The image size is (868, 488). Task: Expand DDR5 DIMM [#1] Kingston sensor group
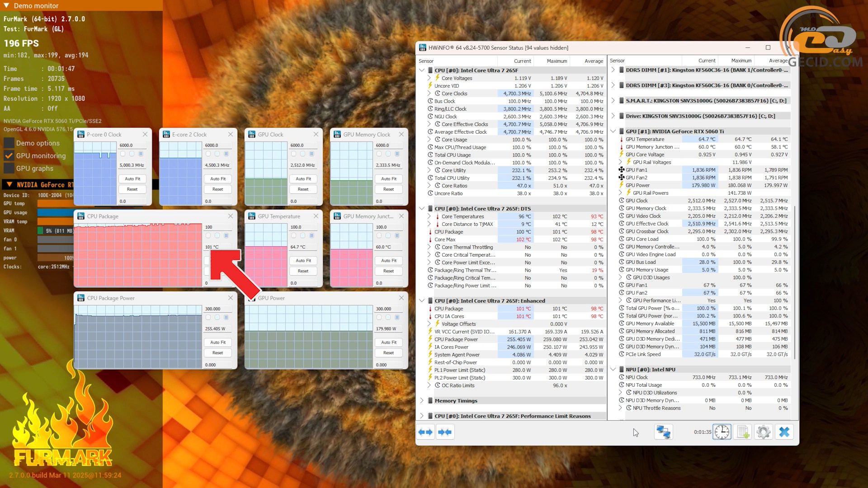click(x=613, y=70)
